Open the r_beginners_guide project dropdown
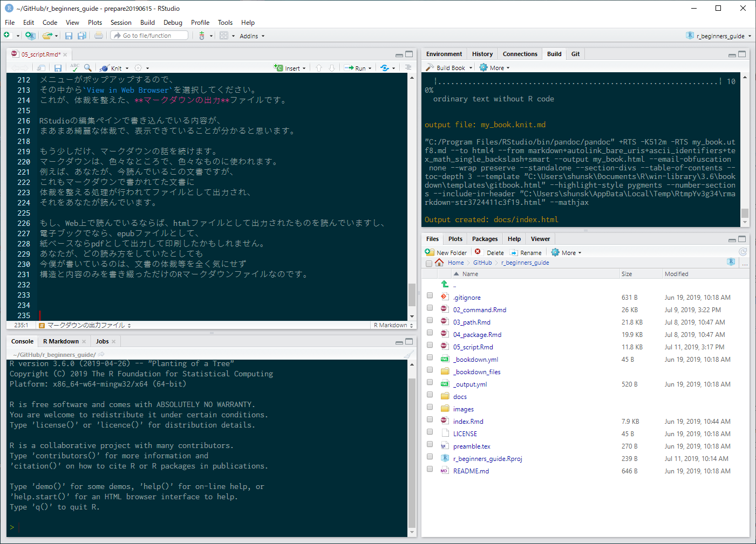This screenshot has width=756, height=544. (x=719, y=36)
